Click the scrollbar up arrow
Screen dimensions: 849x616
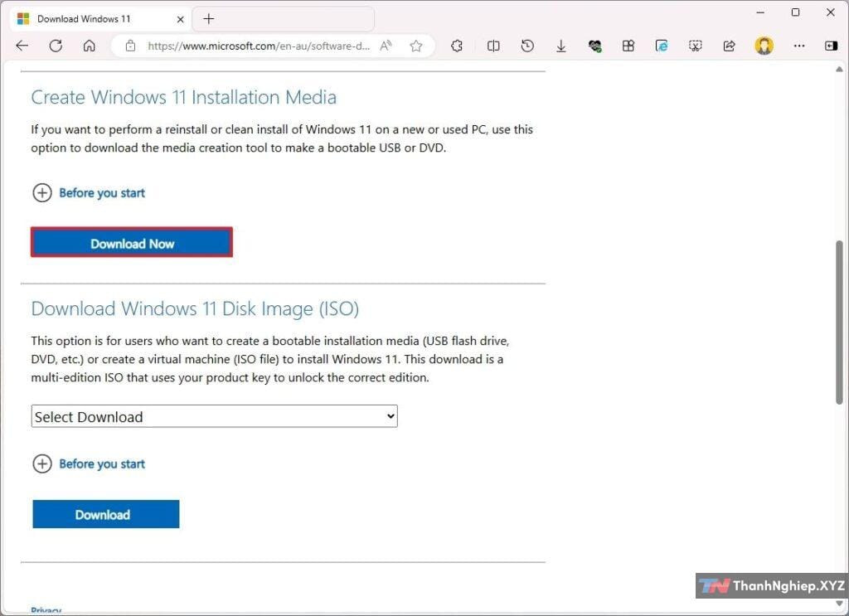(839, 70)
